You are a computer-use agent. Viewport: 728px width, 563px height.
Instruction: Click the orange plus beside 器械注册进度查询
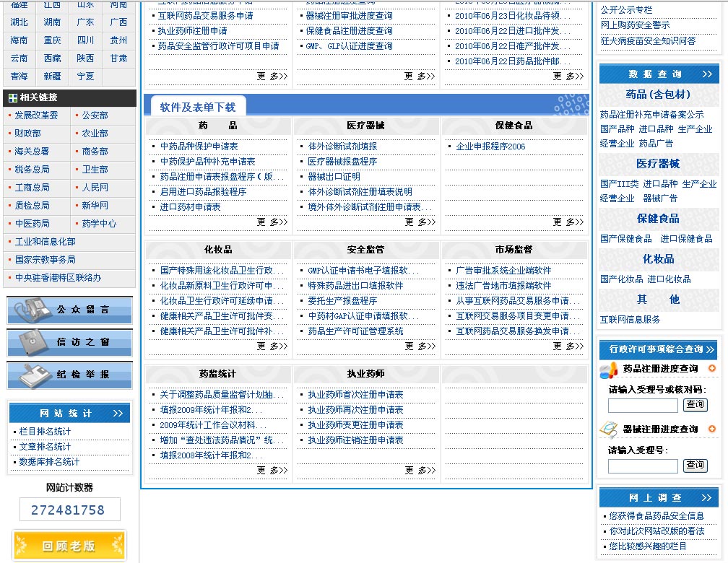[x=712, y=429]
